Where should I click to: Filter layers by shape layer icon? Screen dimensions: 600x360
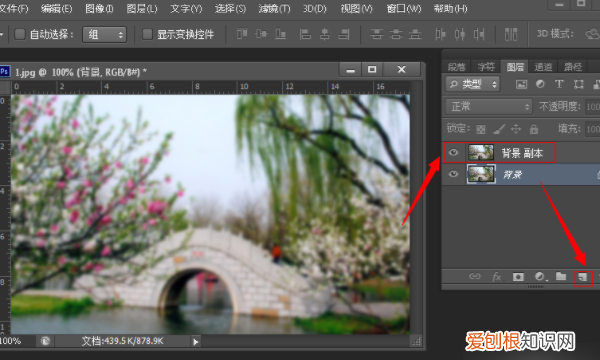pyautogui.click(x=579, y=84)
